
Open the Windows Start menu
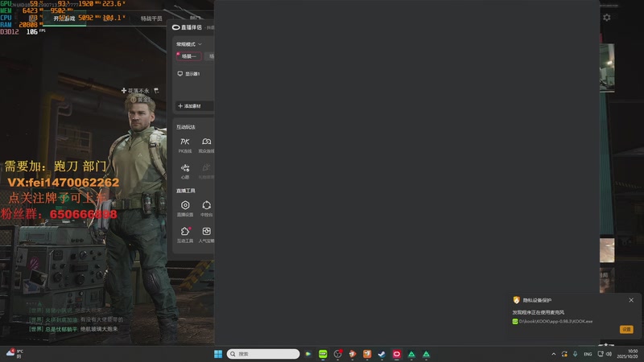pyautogui.click(x=218, y=354)
